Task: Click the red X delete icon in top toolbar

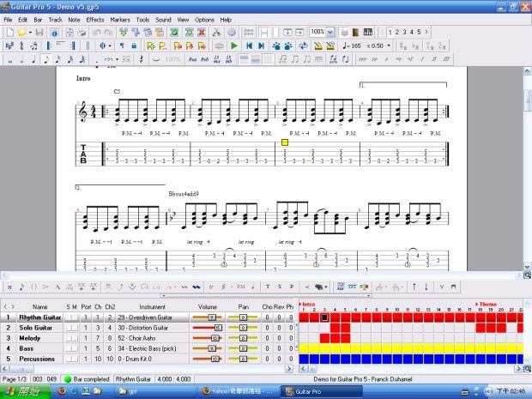Action: [x=201, y=33]
